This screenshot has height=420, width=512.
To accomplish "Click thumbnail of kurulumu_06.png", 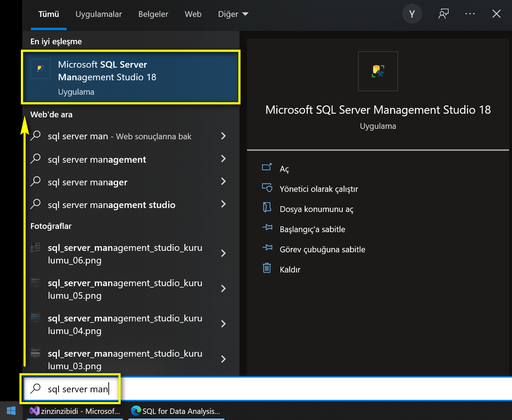I will (35, 247).
